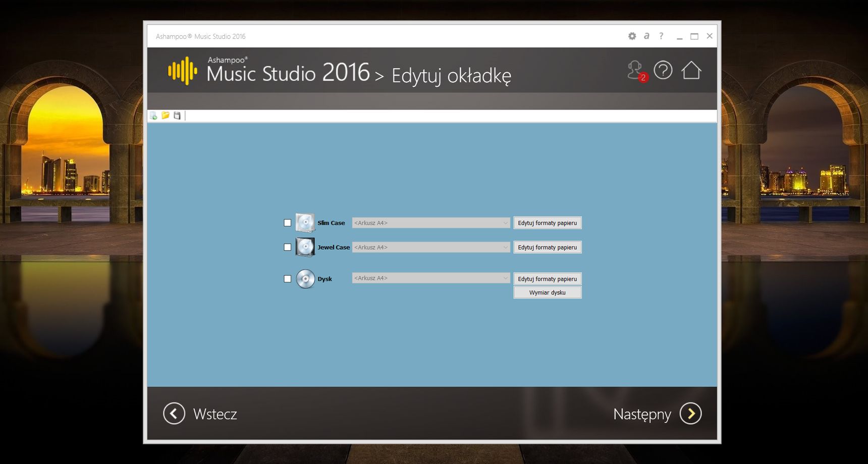The image size is (868, 464).
Task: Open Slim Case paper format dropdown
Action: [431, 223]
